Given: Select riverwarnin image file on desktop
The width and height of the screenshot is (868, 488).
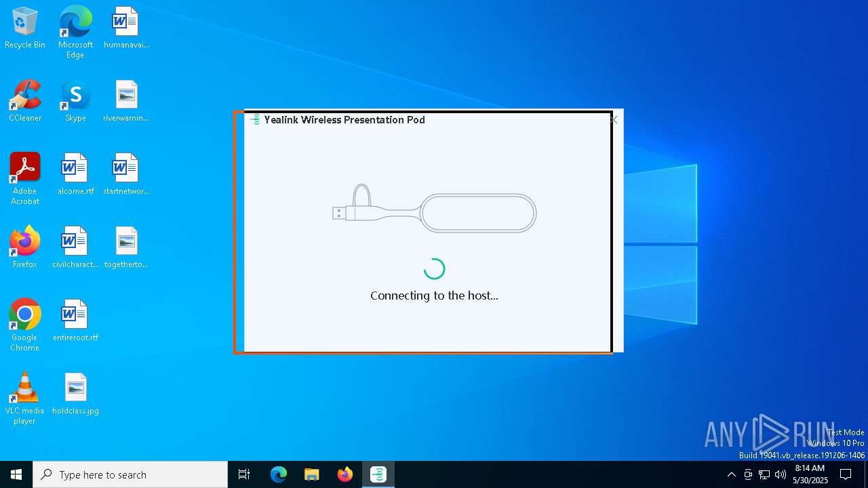Looking at the screenshot, I should [x=126, y=101].
